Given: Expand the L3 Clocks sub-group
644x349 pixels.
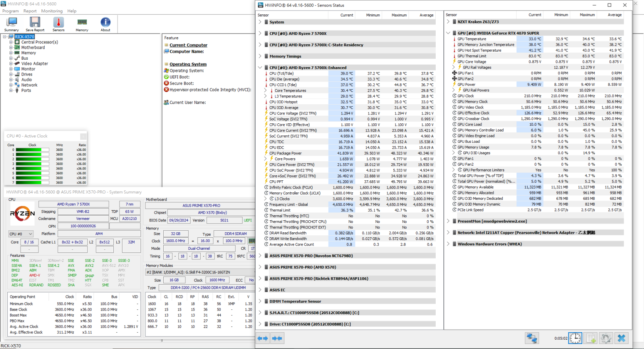Looking at the screenshot, I should [x=266, y=199].
